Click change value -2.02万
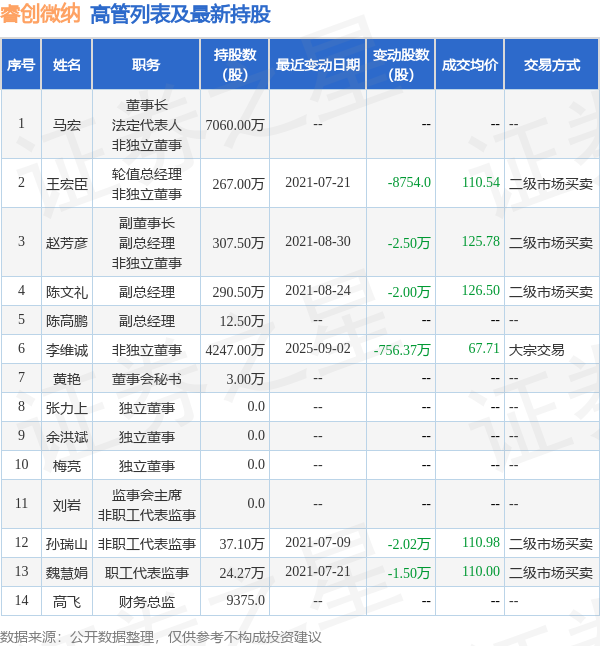The image size is (600, 646). [x=409, y=544]
